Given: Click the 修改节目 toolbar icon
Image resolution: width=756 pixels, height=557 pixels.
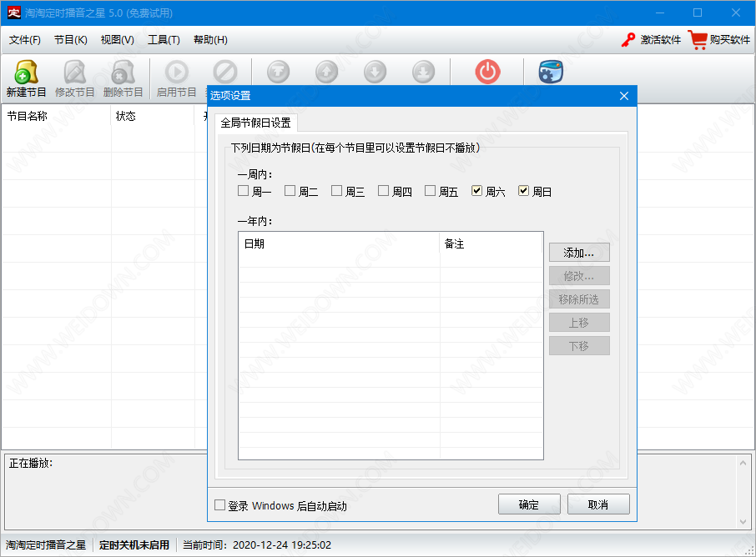Looking at the screenshot, I should pos(75,73).
